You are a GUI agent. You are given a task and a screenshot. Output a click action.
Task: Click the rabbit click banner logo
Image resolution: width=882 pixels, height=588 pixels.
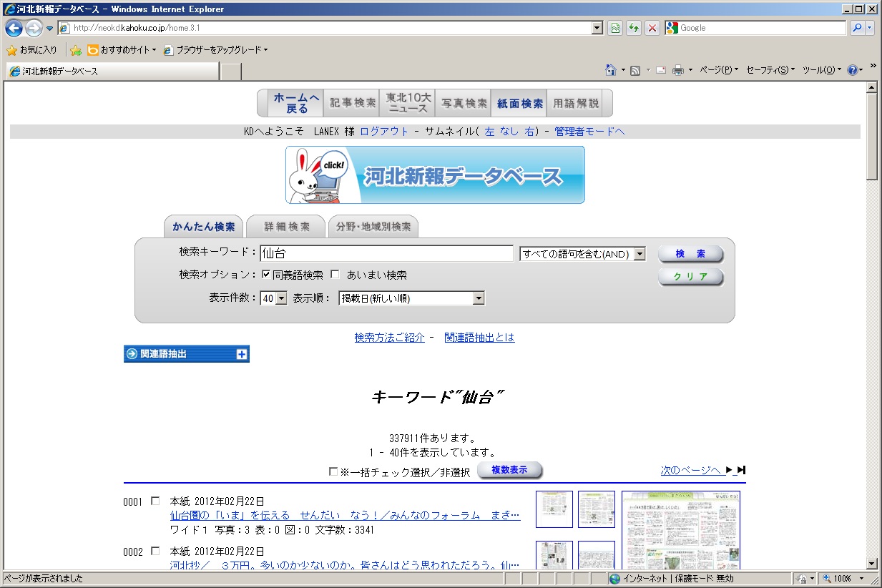[435, 175]
